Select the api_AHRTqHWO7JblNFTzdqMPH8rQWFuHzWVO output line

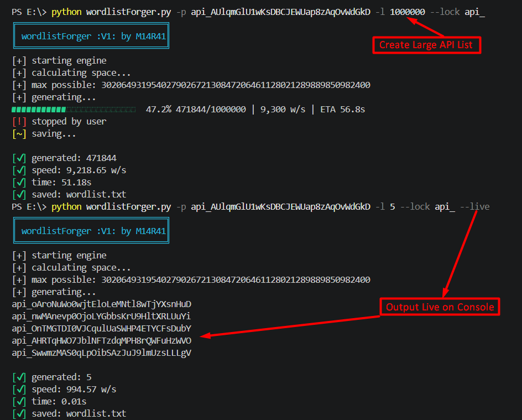[x=101, y=340]
